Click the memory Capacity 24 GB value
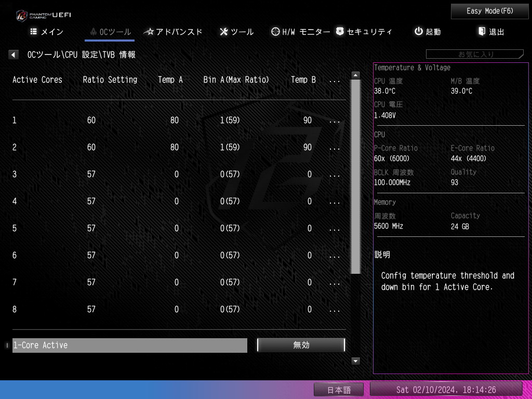The image size is (532, 399). click(x=460, y=227)
